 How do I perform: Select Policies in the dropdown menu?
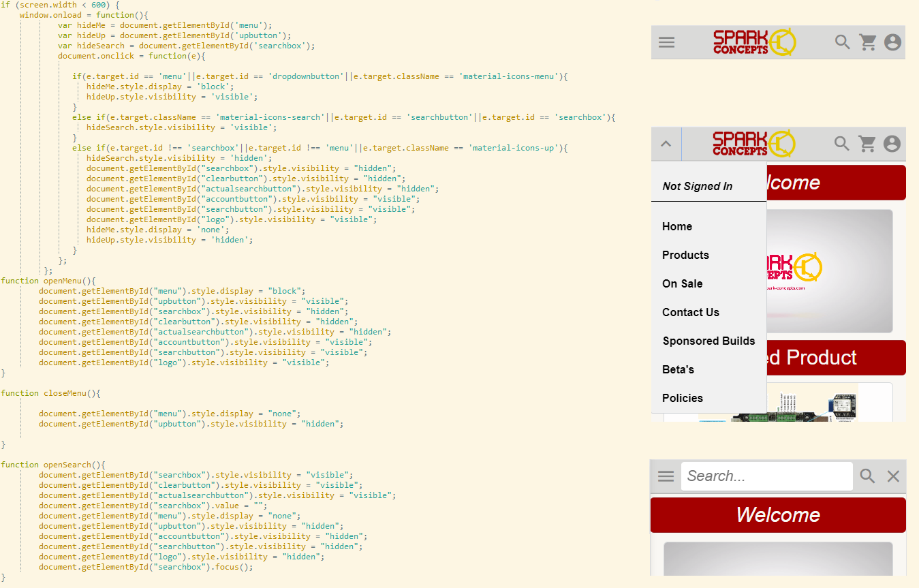tap(683, 398)
